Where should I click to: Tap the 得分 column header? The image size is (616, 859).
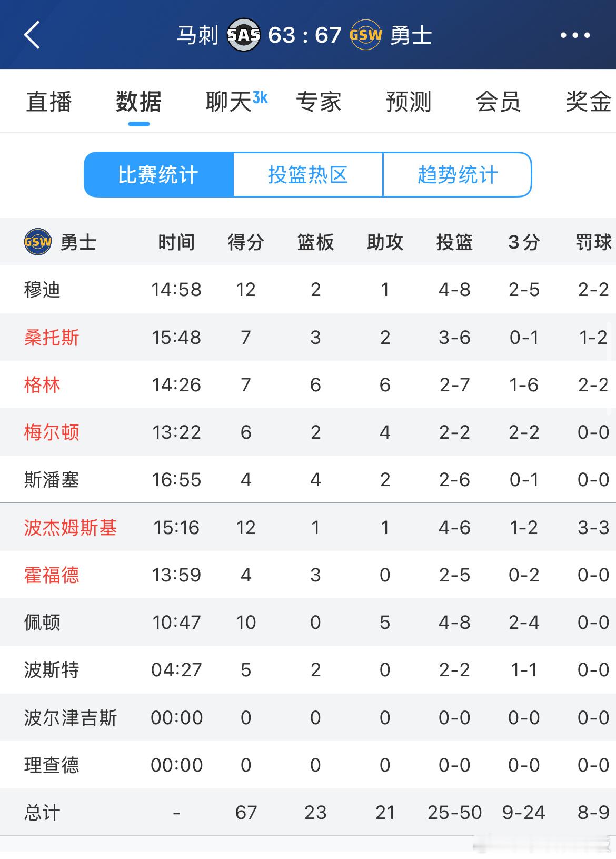[x=246, y=242]
